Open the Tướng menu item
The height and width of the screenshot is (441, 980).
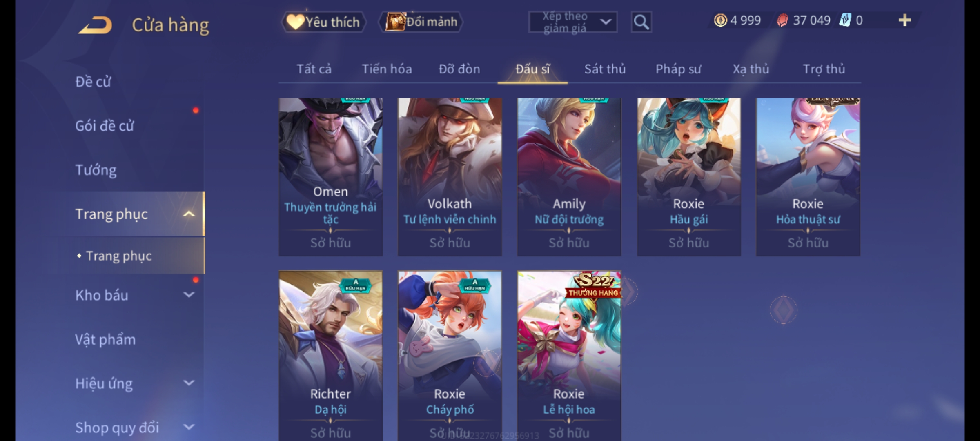96,170
